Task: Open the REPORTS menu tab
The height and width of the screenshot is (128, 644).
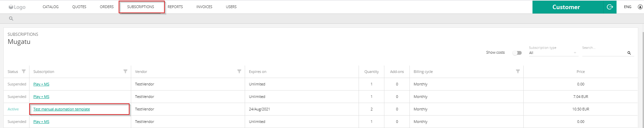Action: (x=175, y=7)
